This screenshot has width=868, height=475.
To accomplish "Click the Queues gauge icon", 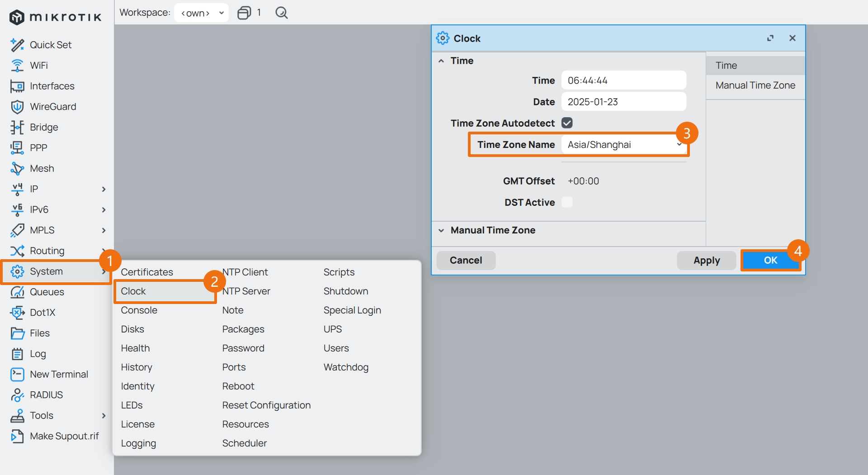I will 17,292.
